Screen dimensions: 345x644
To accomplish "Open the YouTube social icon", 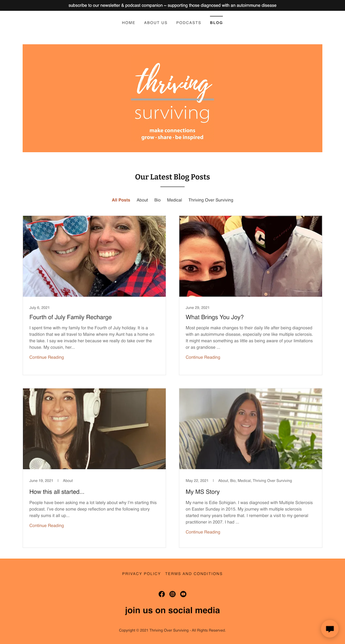I will (183, 594).
